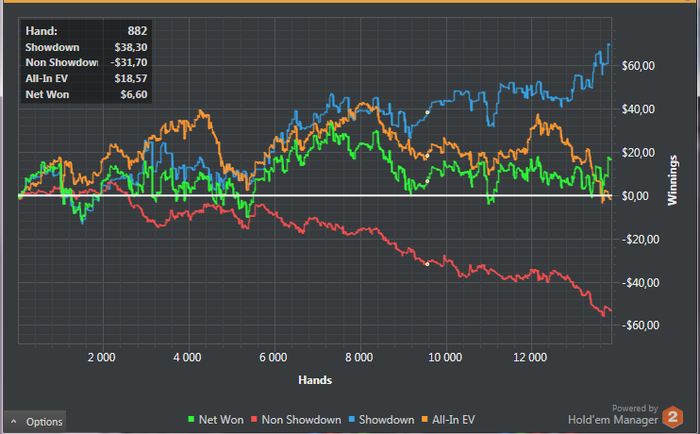Click the Non Showdown line data point marker

point(427,264)
